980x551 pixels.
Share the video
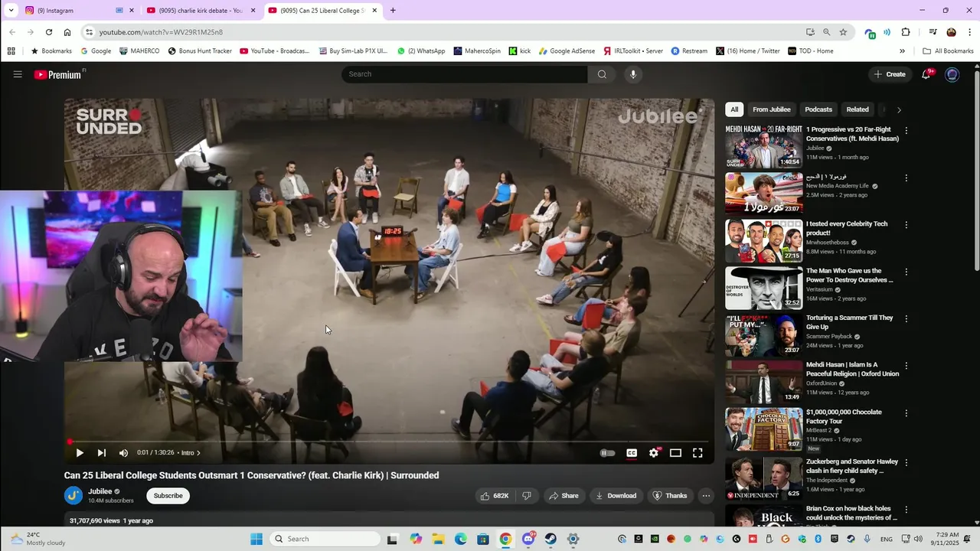click(563, 496)
